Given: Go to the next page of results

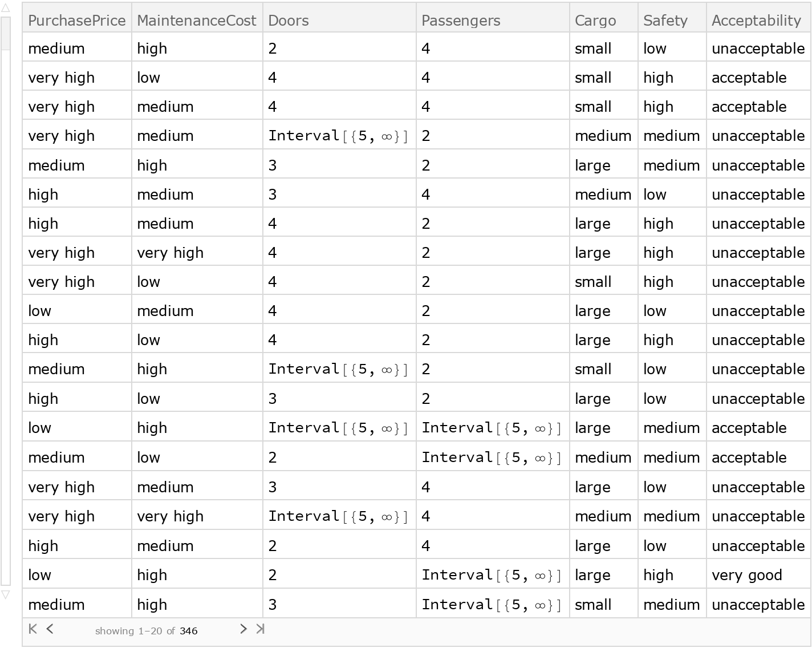Looking at the screenshot, I should (243, 629).
